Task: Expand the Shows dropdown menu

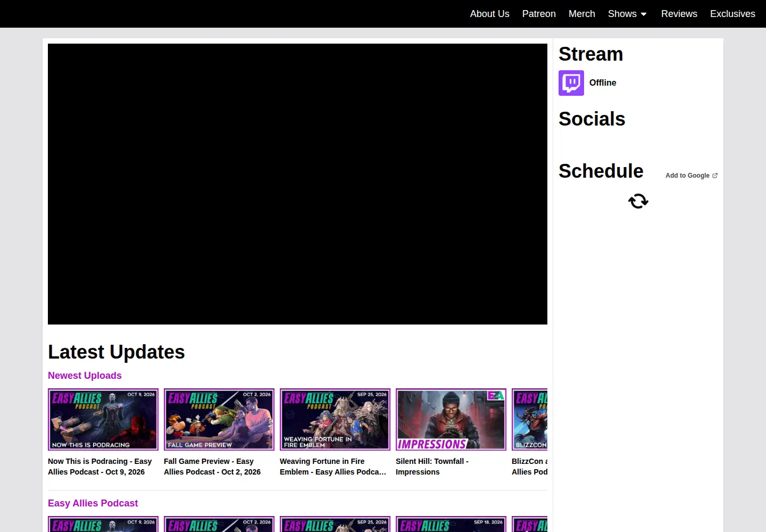Action: click(x=628, y=14)
